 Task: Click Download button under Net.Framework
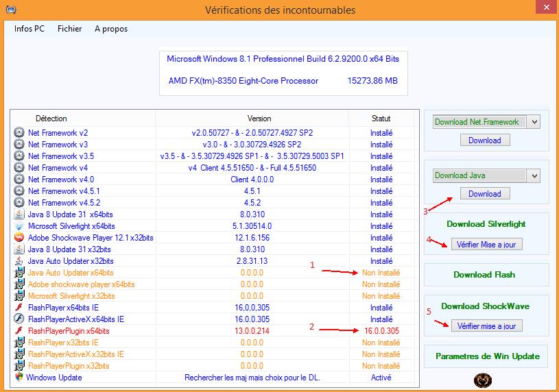pos(485,140)
